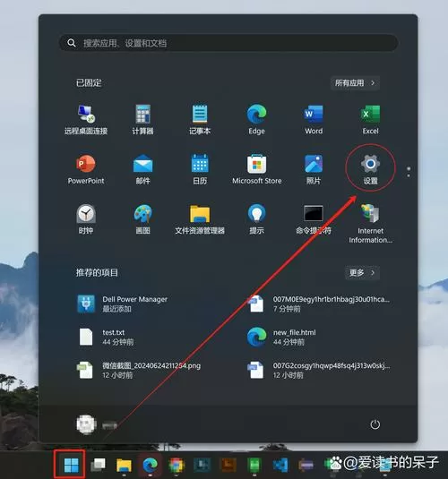The height and width of the screenshot is (479, 448).
Task: Open Settings (设置) gear icon
Action: 370,169
